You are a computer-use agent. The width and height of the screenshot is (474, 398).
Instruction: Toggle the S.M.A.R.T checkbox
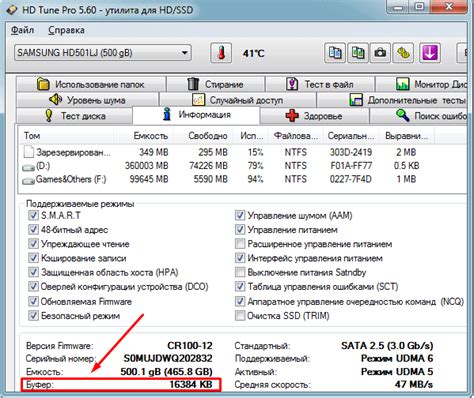point(33,215)
